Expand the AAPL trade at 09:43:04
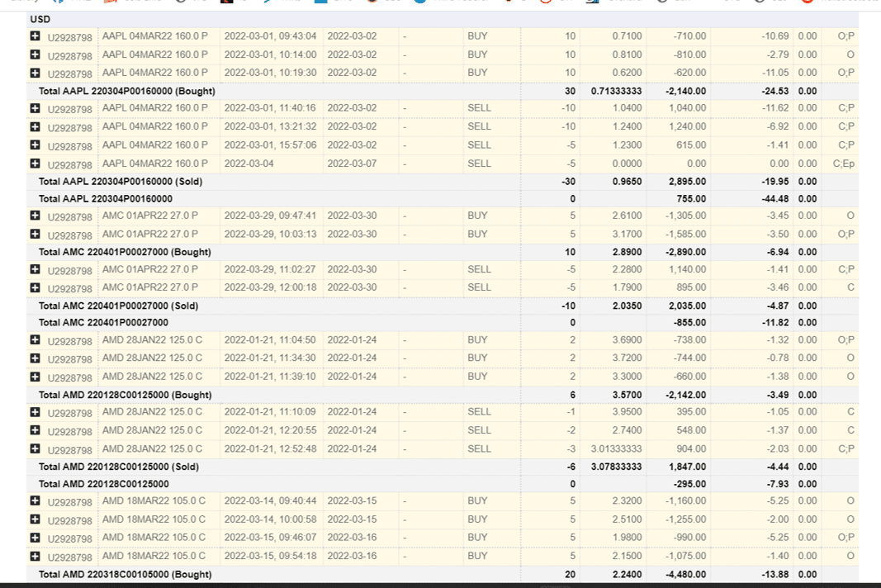Viewport: 881px width, 588px height. pyautogui.click(x=35, y=36)
